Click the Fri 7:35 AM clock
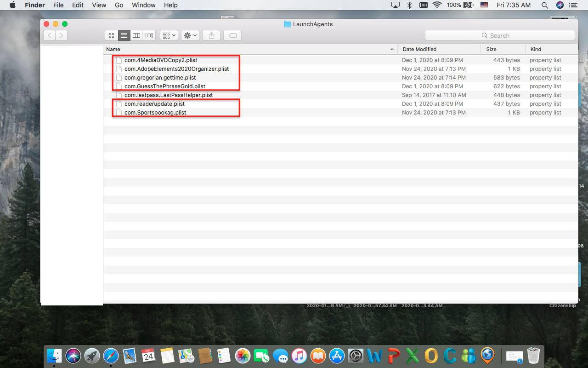 click(514, 5)
